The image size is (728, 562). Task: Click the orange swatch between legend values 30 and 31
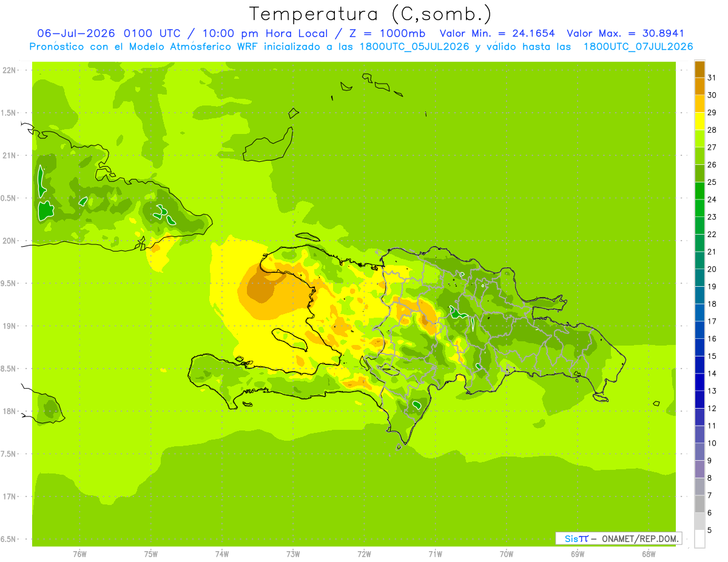tap(699, 86)
